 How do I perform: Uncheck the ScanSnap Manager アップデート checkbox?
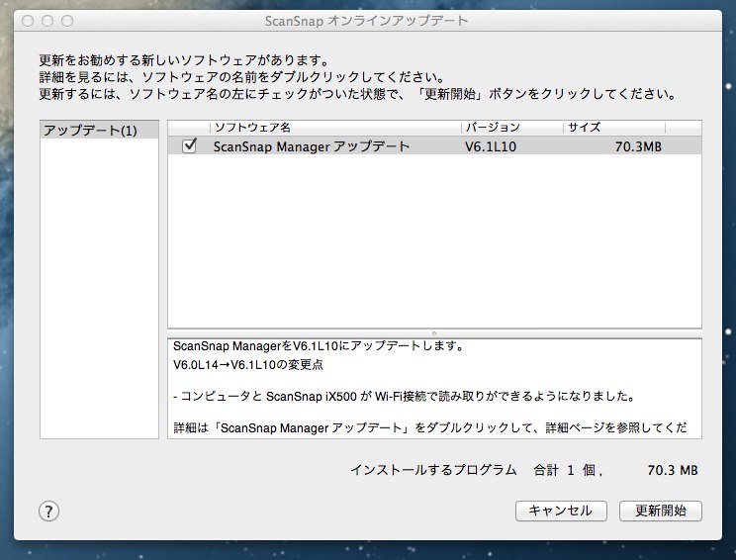pyautogui.click(x=189, y=146)
